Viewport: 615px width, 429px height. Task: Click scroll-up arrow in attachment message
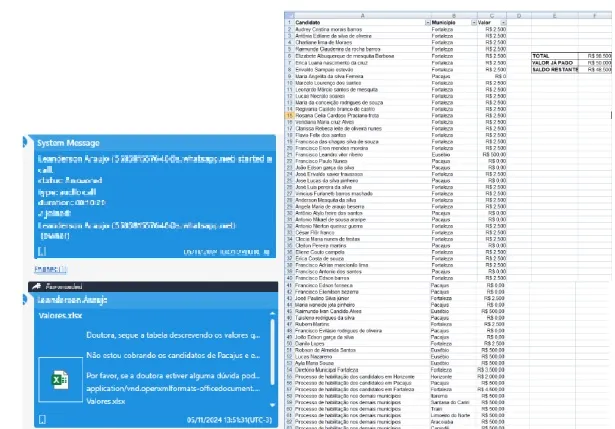click(x=272, y=314)
